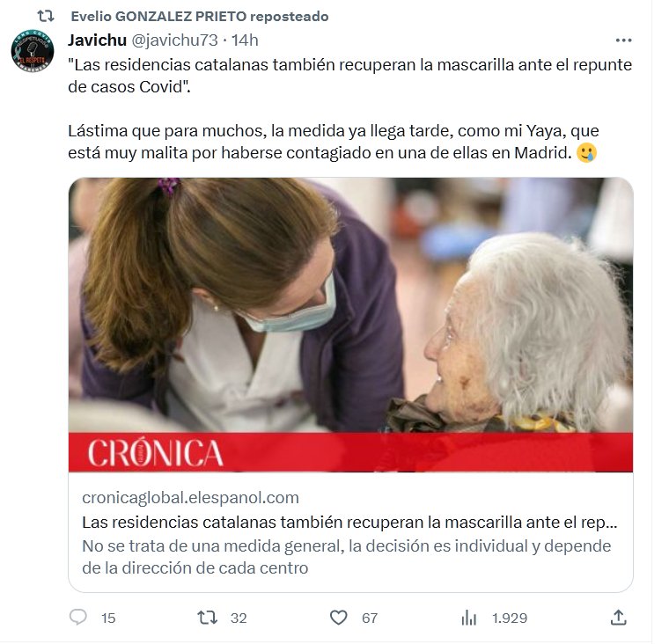Open Javichu display name profile

point(98,40)
